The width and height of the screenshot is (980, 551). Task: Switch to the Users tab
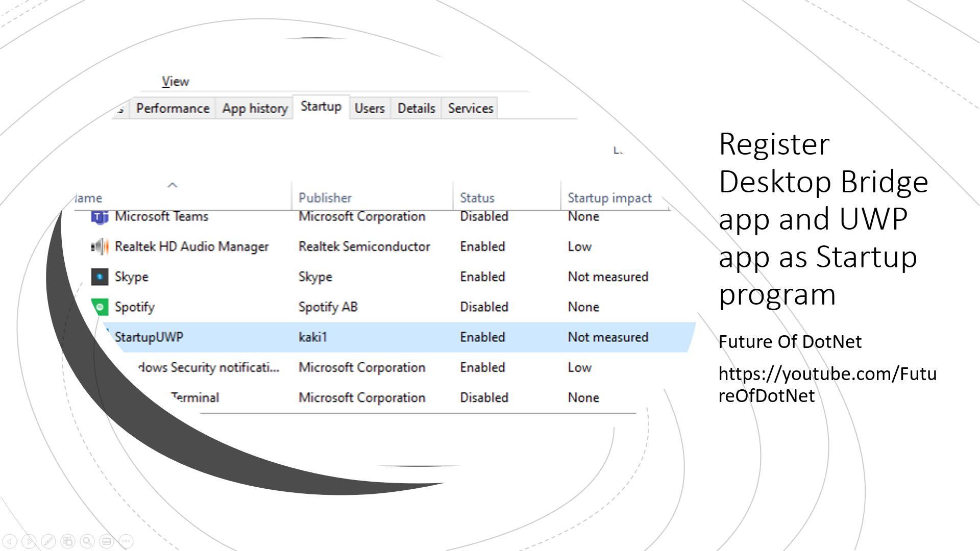370,108
